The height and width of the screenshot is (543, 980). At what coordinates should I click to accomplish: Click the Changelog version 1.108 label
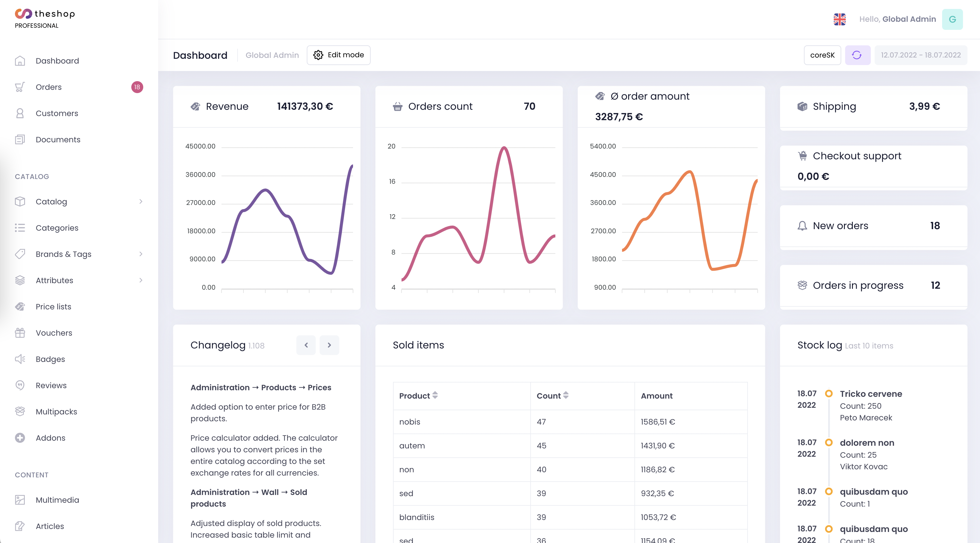256,346
